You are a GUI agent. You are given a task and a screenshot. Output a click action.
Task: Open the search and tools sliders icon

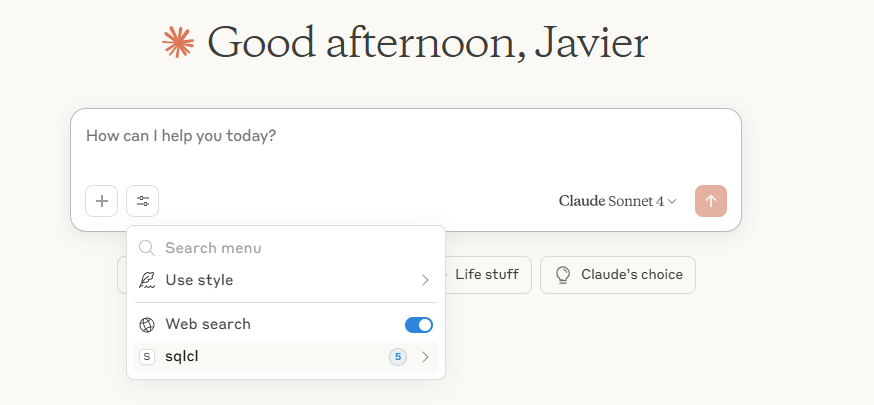point(143,201)
